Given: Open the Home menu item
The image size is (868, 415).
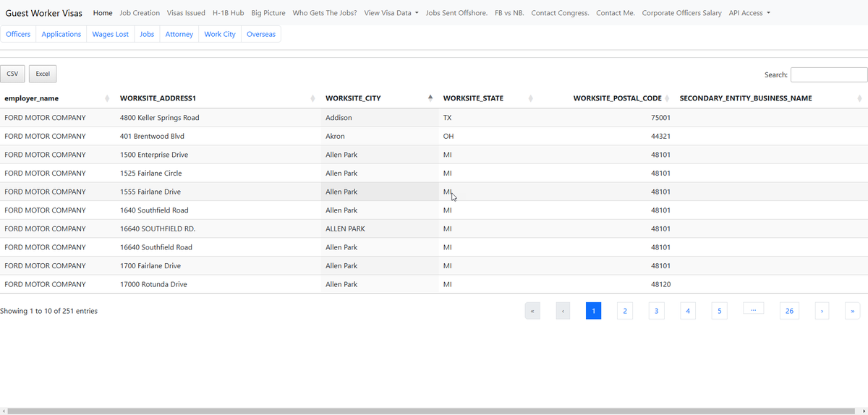Looking at the screenshot, I should pyautogui.click(x=103, y=13).
